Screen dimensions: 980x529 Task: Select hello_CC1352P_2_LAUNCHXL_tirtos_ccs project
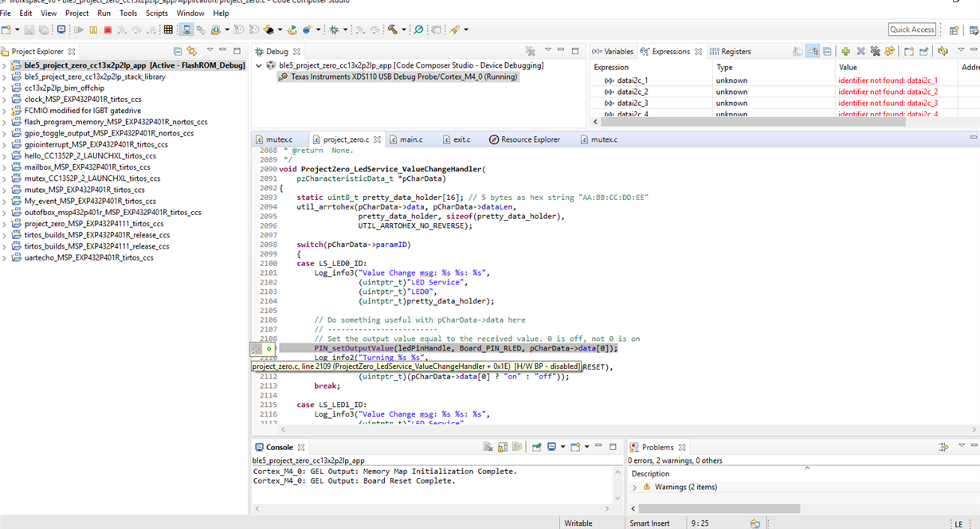pos(90,155)
